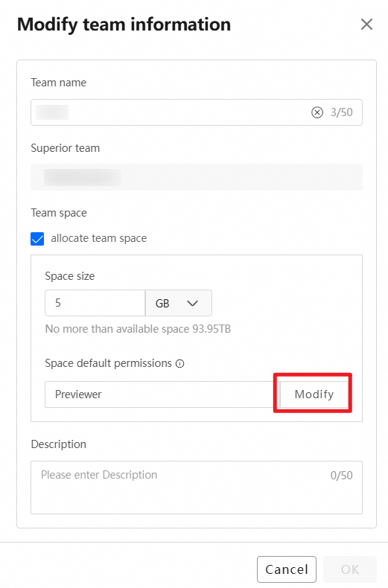Click the chevron arrow in the unit selector
Viewport: 388px width, 588px height.
[x=192, y=303]
